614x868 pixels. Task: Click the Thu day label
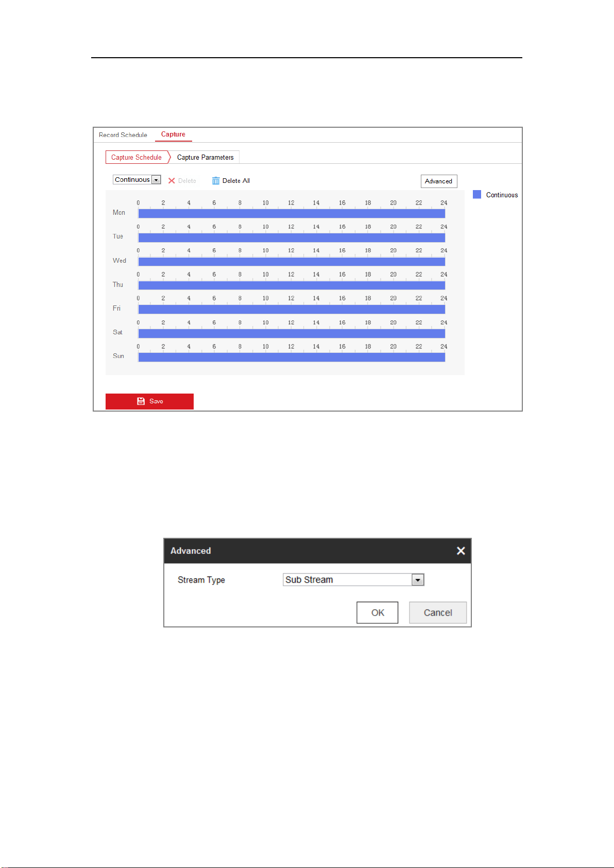coord(118,284)
